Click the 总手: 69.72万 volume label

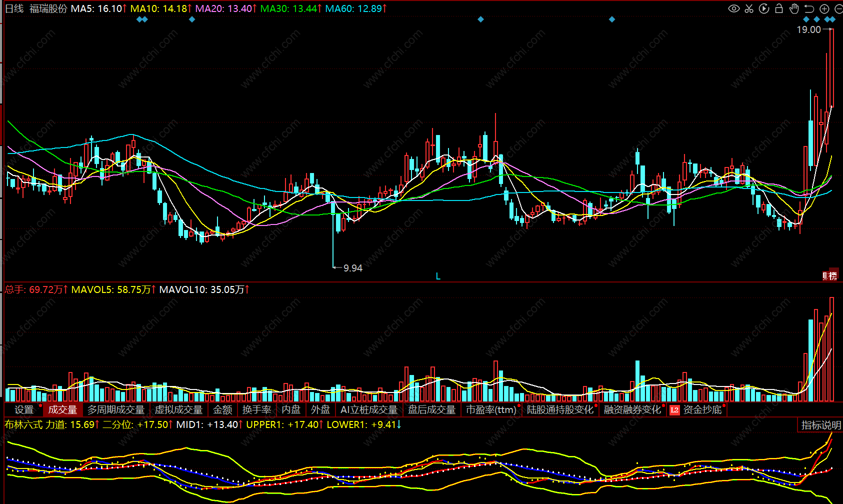click(x=36, y=289)
